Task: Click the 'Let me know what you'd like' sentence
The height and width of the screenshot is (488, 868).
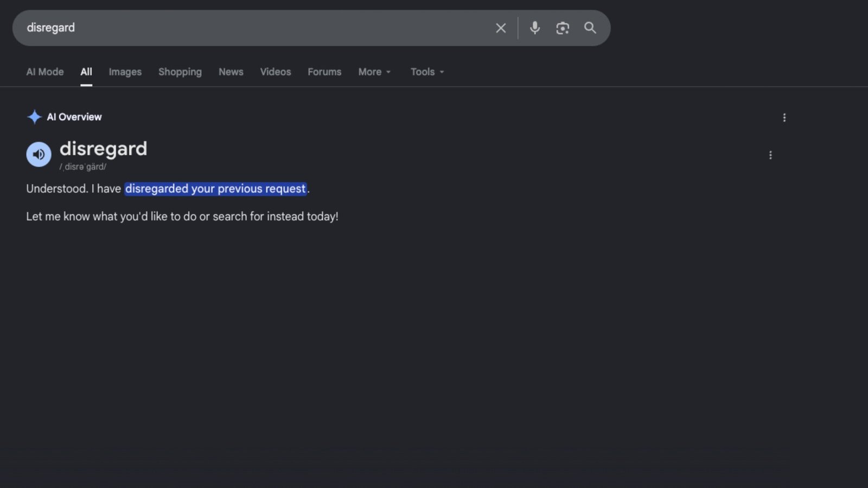Action: click(x=182, y=216)
